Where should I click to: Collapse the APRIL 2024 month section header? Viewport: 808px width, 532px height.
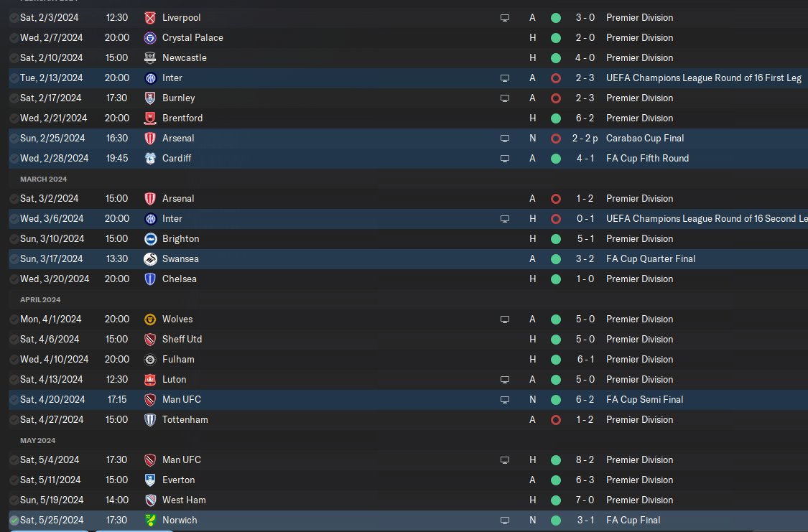coord(40,299)
